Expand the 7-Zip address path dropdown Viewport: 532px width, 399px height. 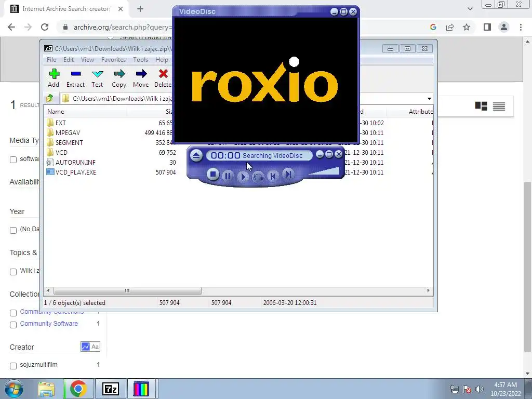[x=429, y=98]
